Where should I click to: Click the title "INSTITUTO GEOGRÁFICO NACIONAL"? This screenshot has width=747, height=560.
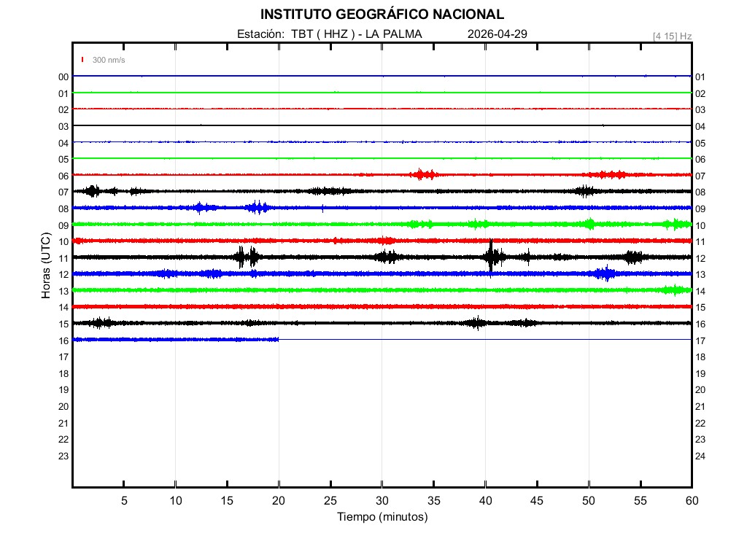pyautogui.click(x=382, y=14)
